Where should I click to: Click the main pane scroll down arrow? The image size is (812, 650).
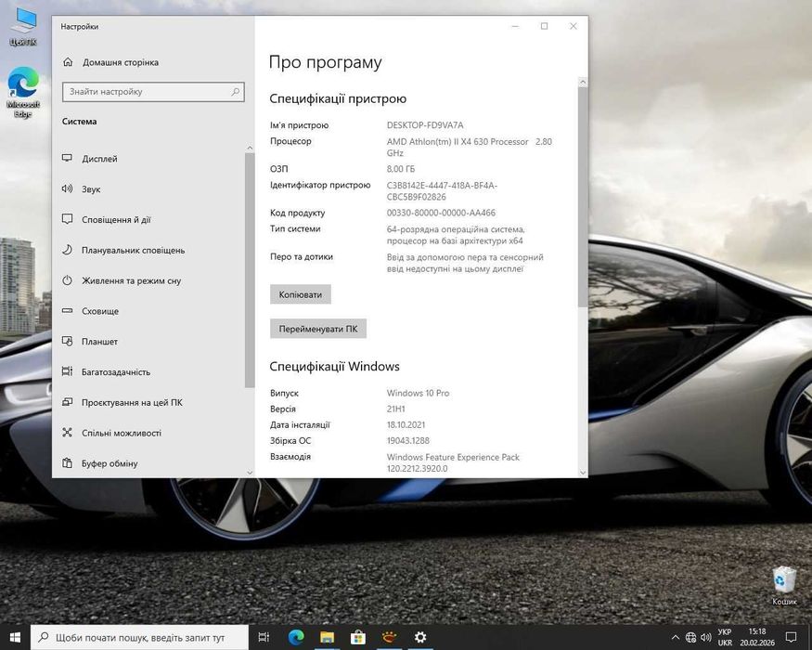click(x=583, y=473)
